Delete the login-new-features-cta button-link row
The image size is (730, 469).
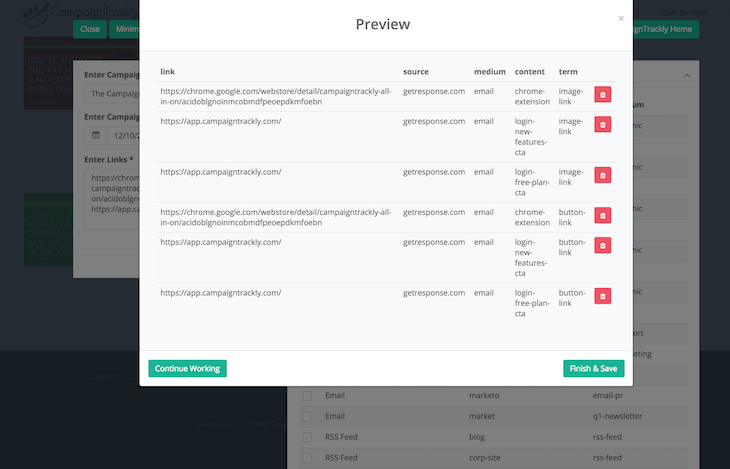coord(602,245)
